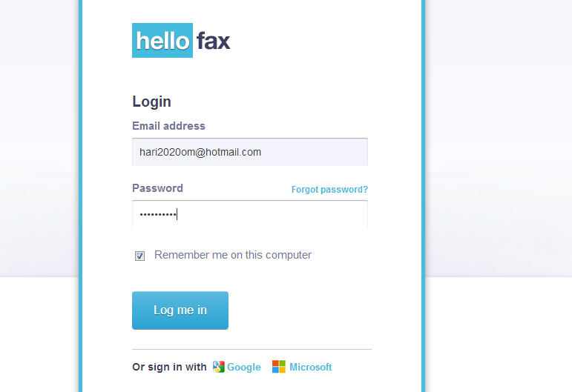The width and height of the screenshot is (572, 392).
Task: Sign in with the Google text link
Action: tap(244, 368)
